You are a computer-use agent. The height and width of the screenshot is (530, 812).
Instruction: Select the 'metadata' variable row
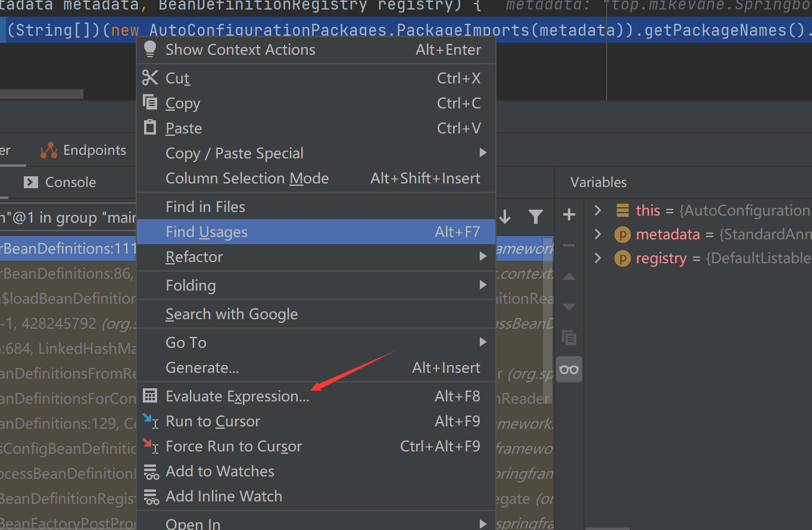click(x=698, y=234)
